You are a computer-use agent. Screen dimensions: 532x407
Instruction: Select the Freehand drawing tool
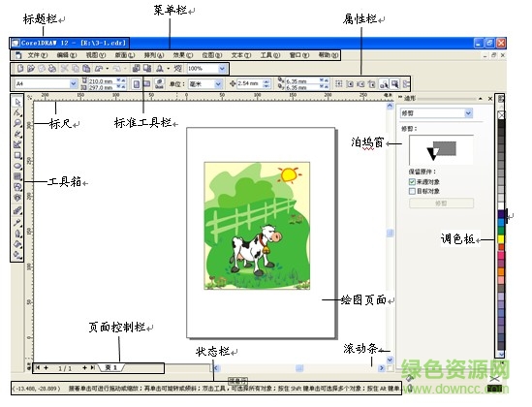[17, 134]
